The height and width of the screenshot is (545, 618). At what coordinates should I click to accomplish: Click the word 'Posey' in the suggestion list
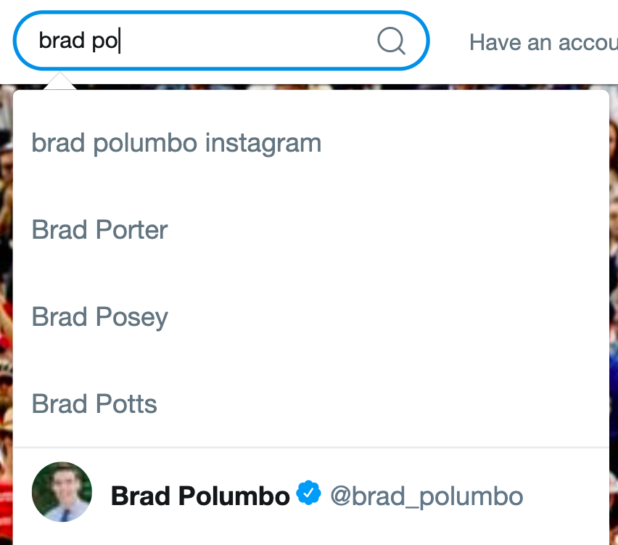(x=132, y=318)
